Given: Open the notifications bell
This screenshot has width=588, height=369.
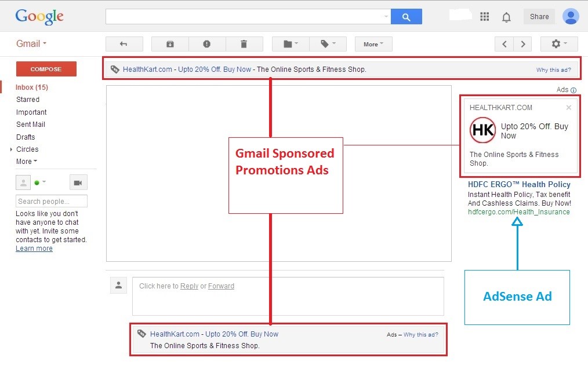Looking at the screenshot, I should 506,17.
